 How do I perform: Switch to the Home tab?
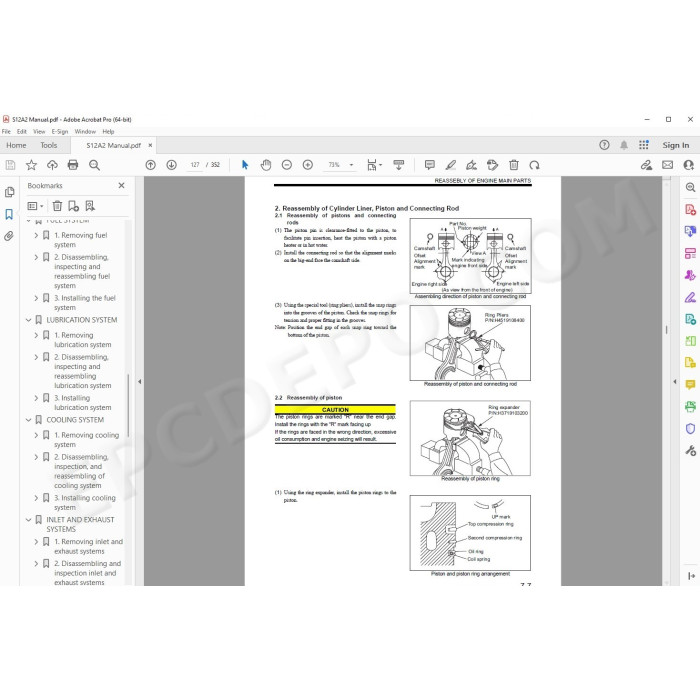coord(16,145)
